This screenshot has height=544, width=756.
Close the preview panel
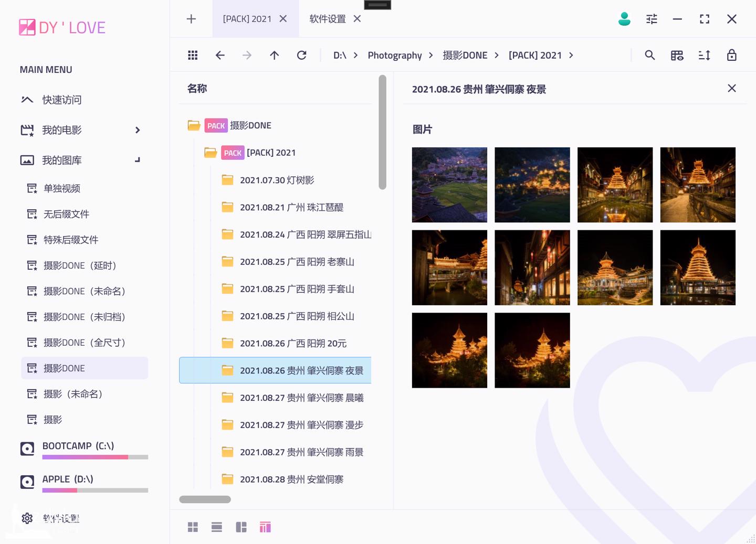tap(732, 88)
